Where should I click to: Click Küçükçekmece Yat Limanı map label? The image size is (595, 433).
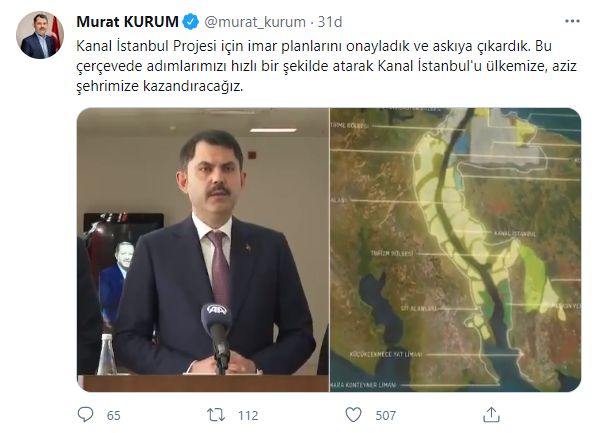tap(386, 354)
